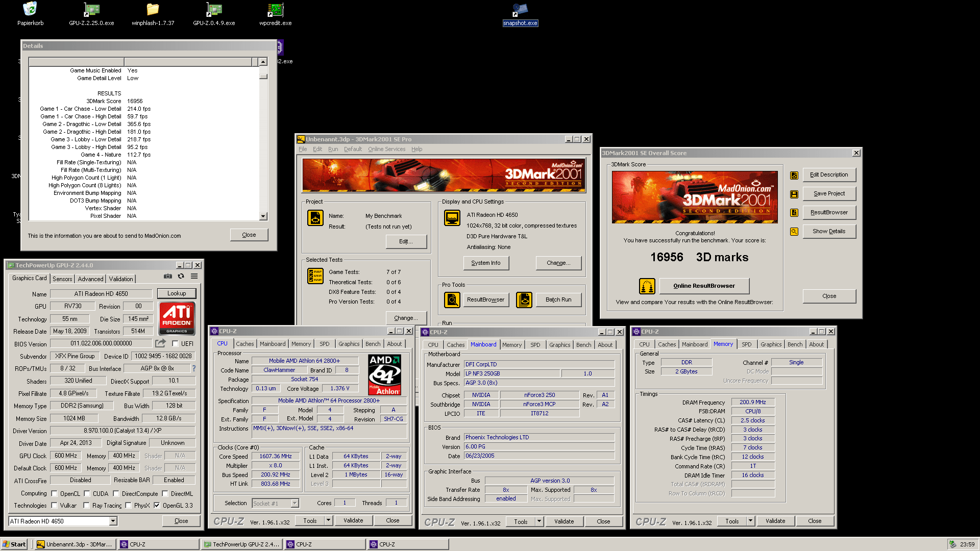Screen dimensions: 980x551
Task: Click the System Info button
Action: (486, 263)
